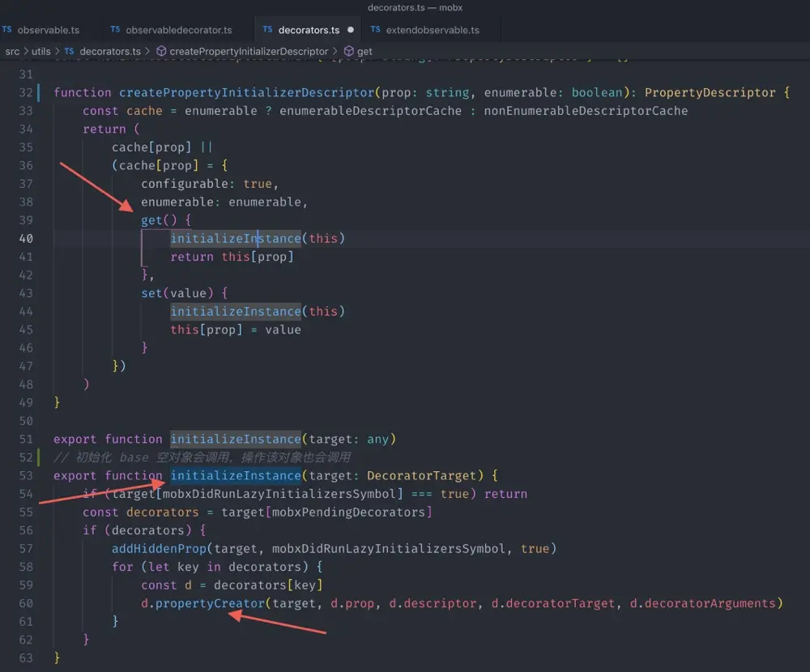Image resolution: width=810 pixels, height=672 pixels.
Task: Click initializeInstance call on line 44
Action: point(236,311)
